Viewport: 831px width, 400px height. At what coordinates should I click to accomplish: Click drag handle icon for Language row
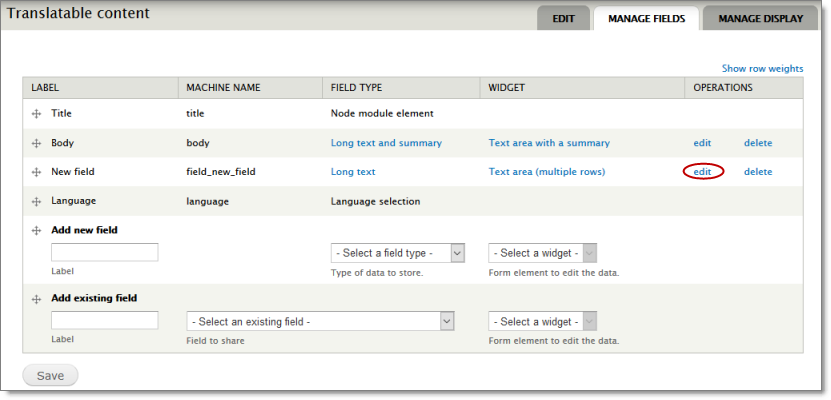click(x=37, y=201)
